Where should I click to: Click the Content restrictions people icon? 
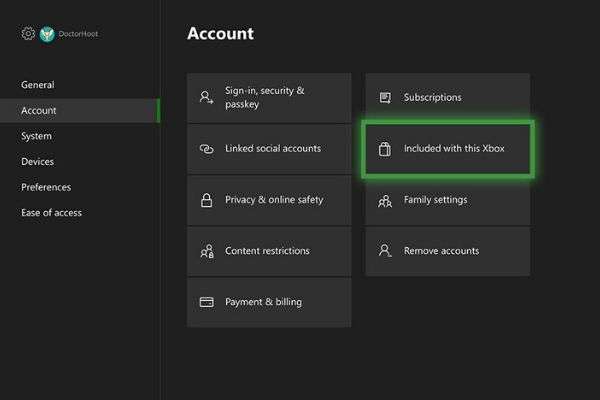207,251
